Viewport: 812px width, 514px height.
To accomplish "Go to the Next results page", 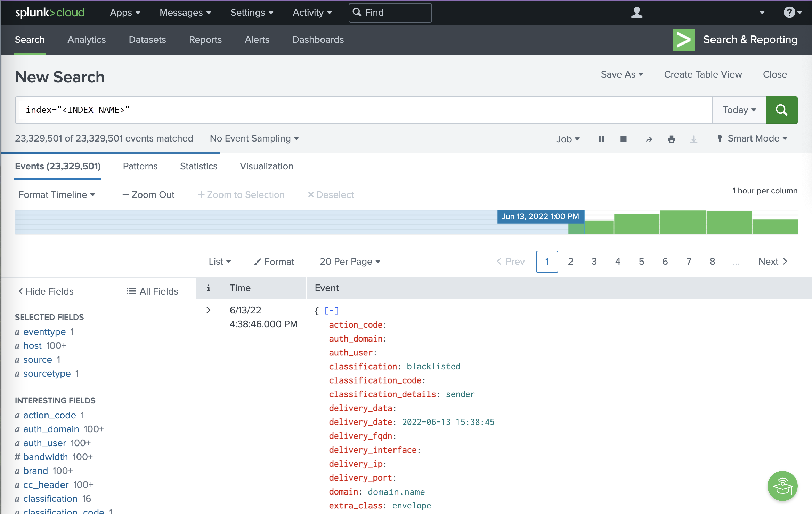I will click(772, 262).
